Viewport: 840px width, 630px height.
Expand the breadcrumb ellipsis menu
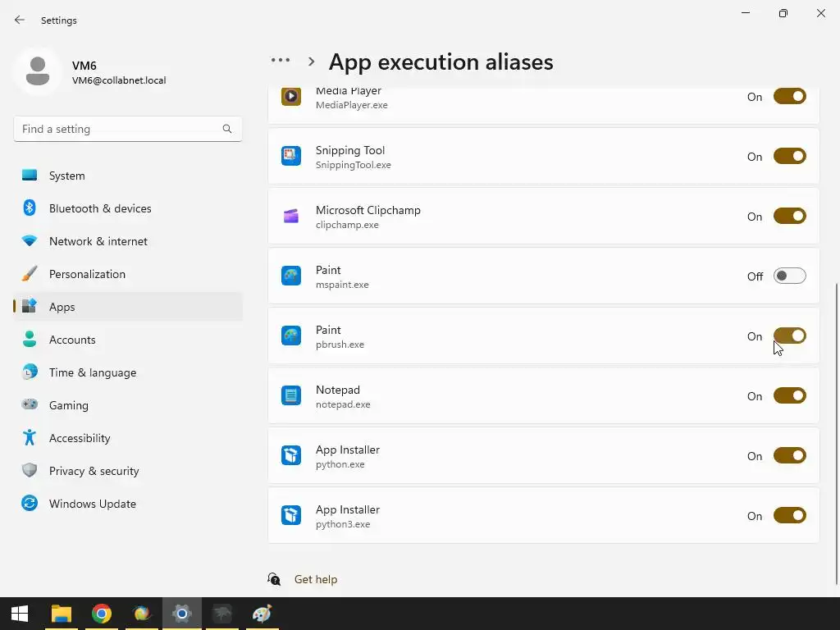(281, 60)
